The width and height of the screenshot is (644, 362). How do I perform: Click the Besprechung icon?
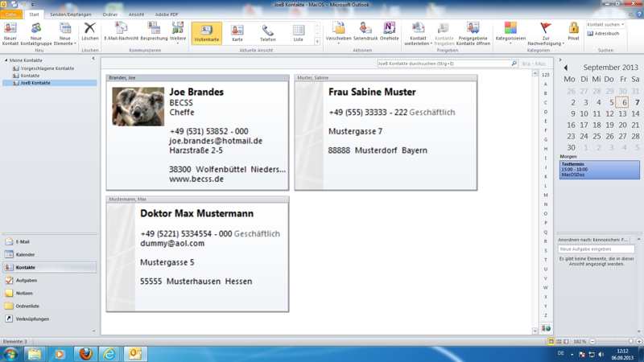(154, 32)
